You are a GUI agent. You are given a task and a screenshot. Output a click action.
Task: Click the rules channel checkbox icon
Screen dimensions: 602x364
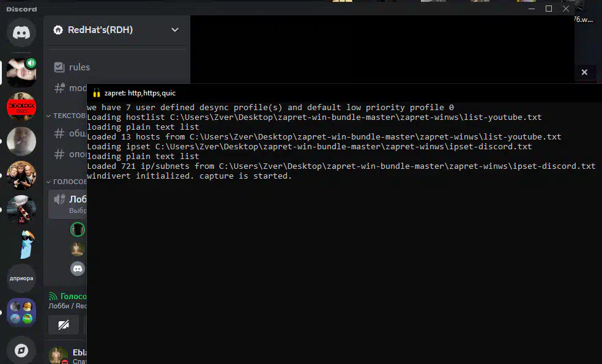[59, 67]
